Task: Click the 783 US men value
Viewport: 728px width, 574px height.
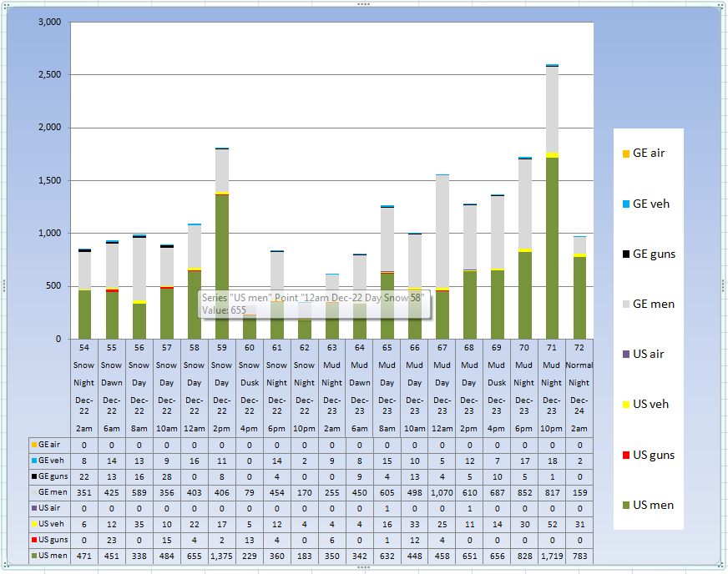Action: (579, 556)
